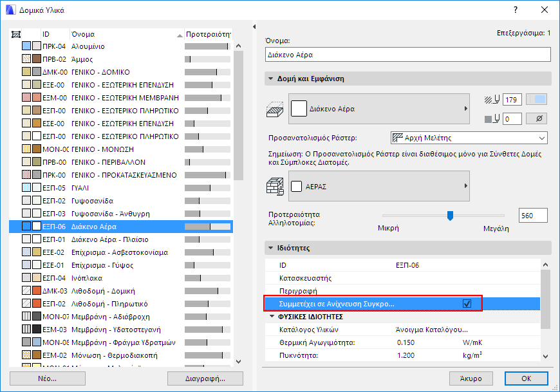Click fill background pen icon next to 0
Viewport: 560px width, 392px height.
click(492, 119)
